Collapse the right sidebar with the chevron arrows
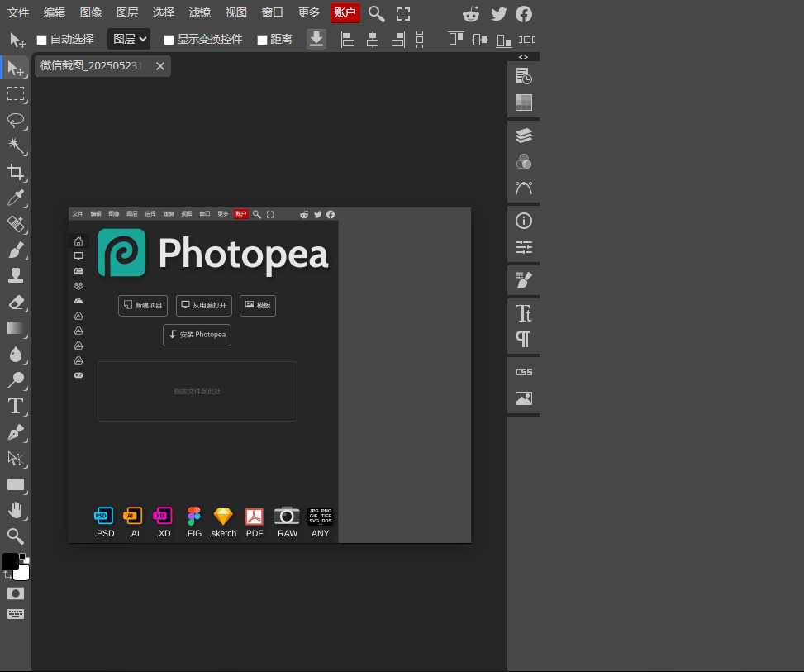804x672 pixels. (x=521, y=56)
